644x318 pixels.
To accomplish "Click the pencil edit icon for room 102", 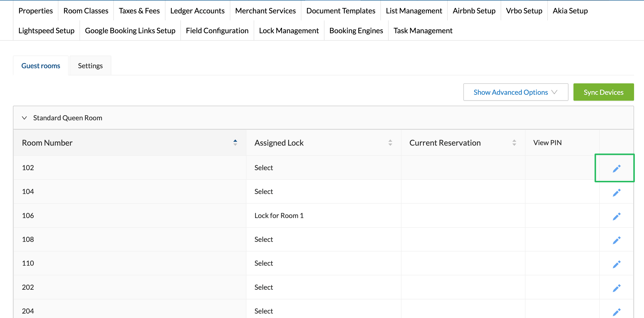I will [x=616, y=168].
